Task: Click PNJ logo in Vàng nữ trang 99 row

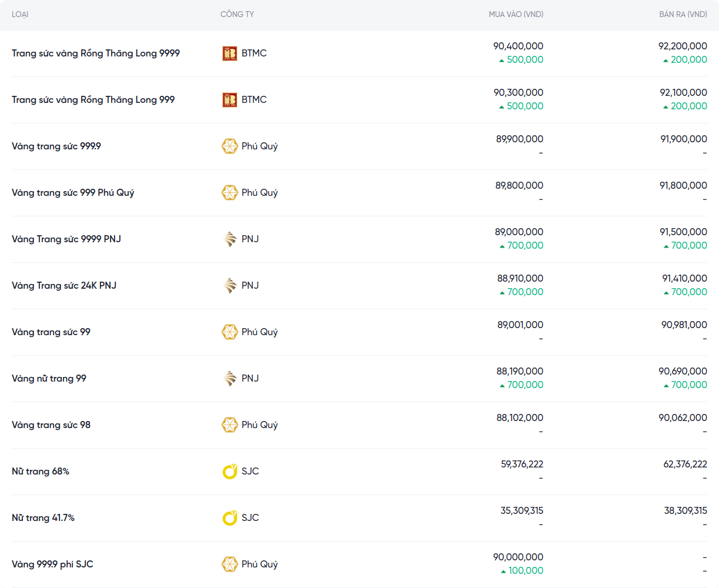Action: click(x=229, y=379)
